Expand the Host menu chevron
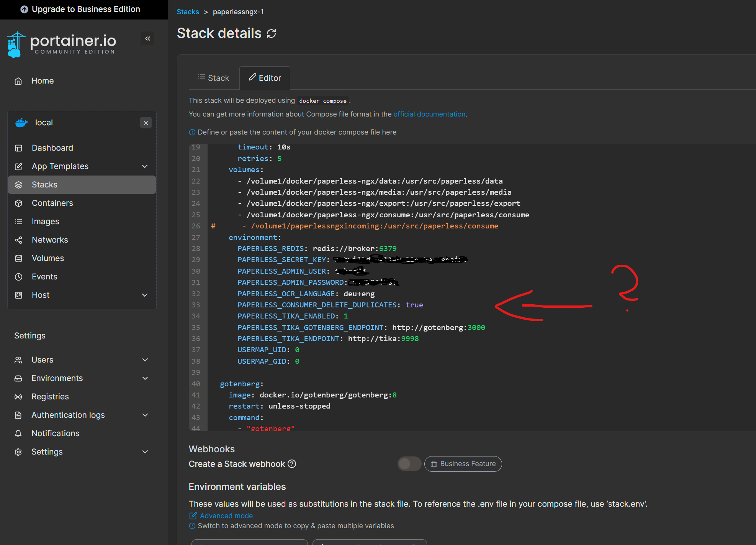This screenshot has height=545, width=756. point(145,295)
